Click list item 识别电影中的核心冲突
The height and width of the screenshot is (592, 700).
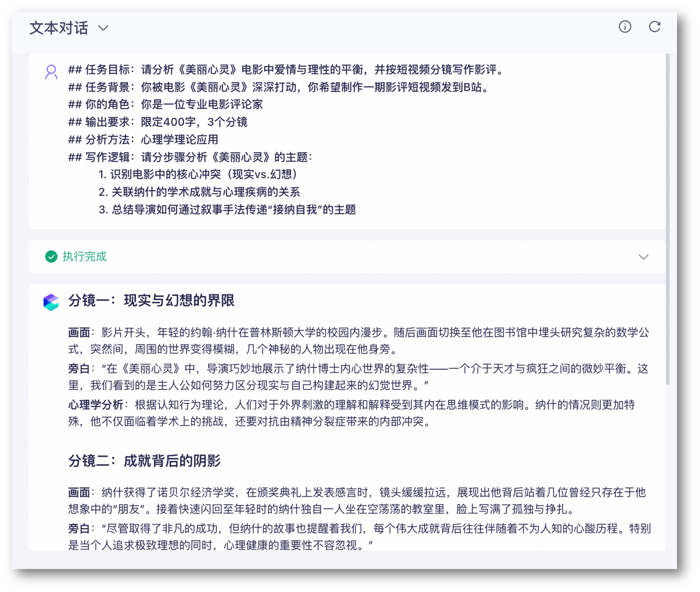pyautogui.click(x=199, y=174)
